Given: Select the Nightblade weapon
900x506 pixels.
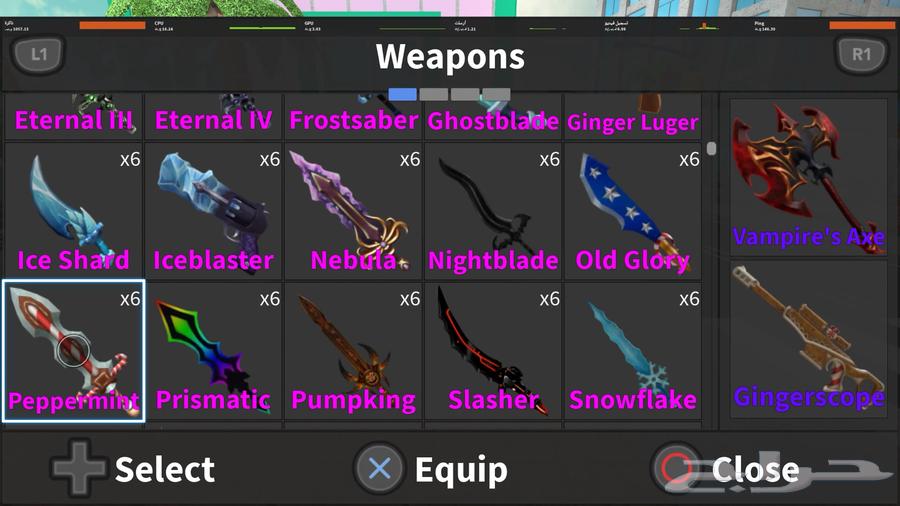Looking at the screenshot, I should point(493,210).
